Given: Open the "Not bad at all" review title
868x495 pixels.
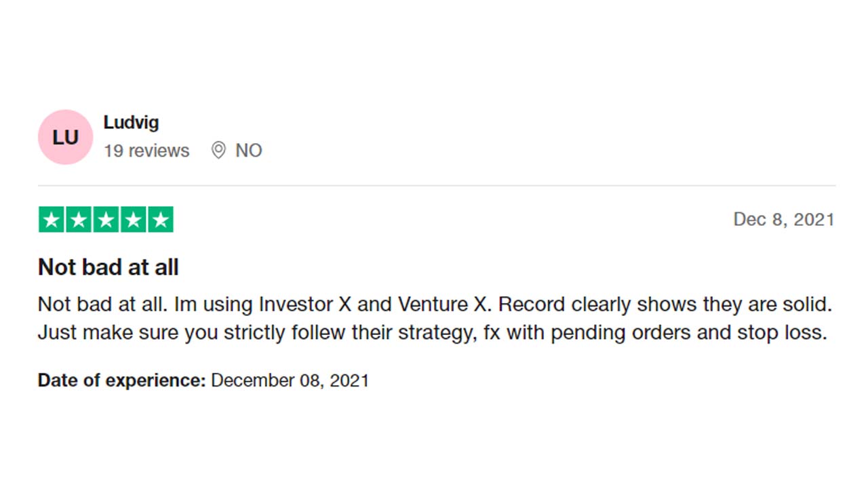Looking at the screenshot, I should pos(108,267).
